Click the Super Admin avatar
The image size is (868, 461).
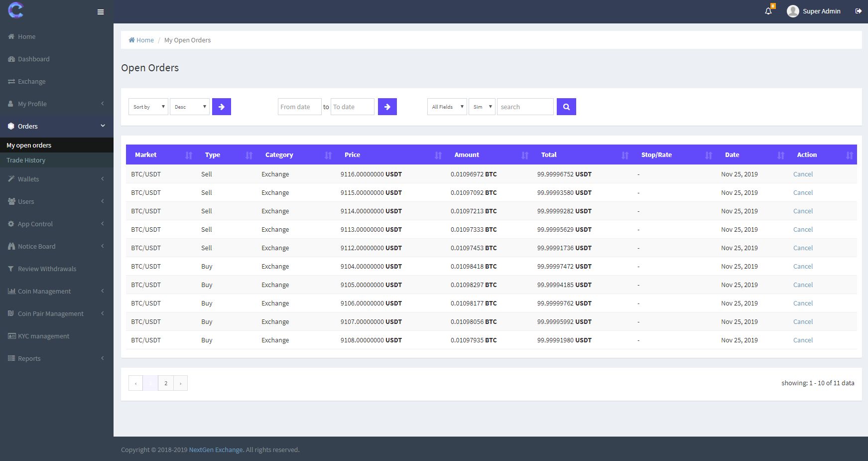pos(793,11)
